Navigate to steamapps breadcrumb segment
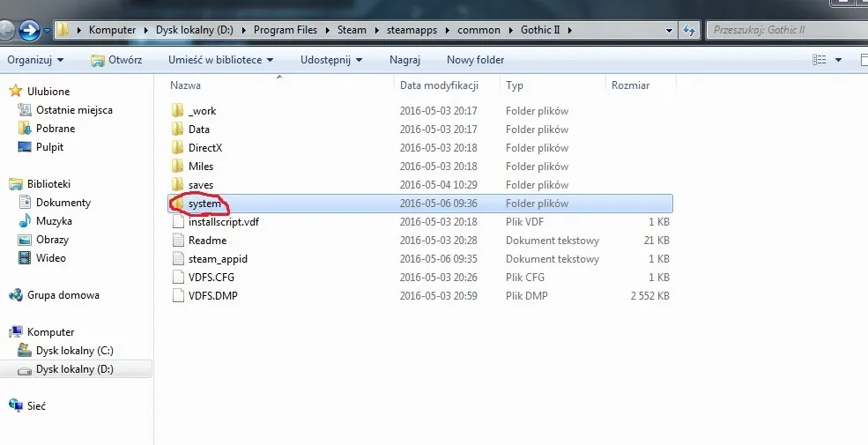868x445 pixels. click(412, 30)
